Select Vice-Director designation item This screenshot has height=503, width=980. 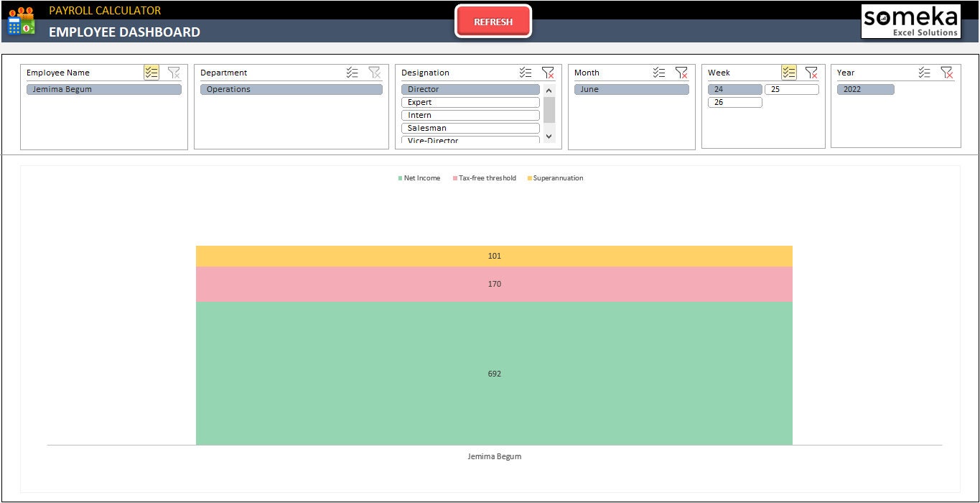[470, 140]
